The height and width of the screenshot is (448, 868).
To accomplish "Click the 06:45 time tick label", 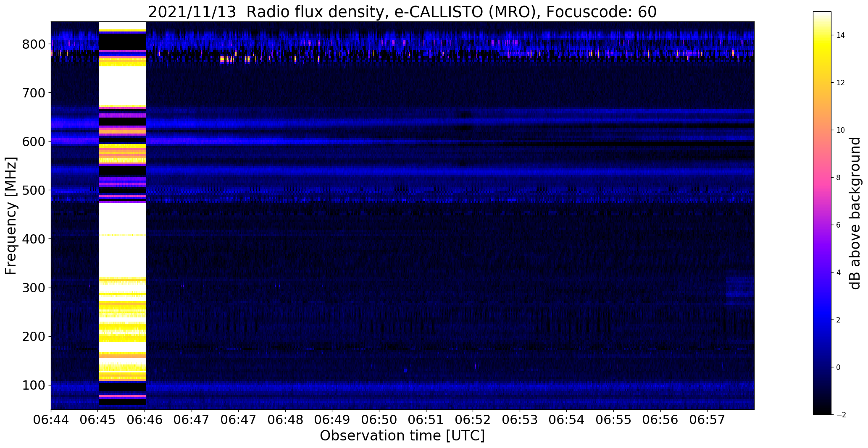I will 98,420.
